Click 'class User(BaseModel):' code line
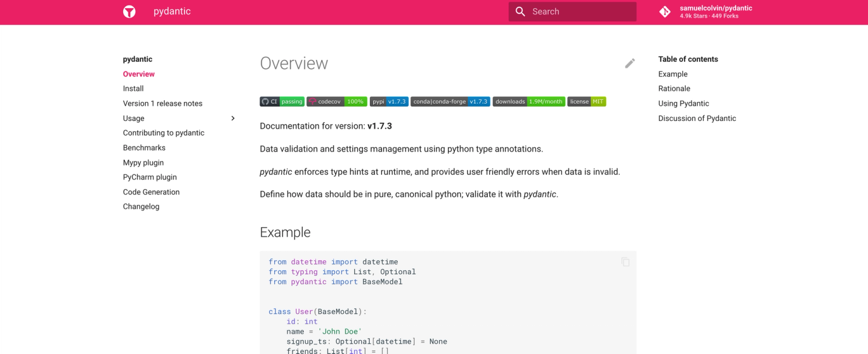 [x=318, y=312]
